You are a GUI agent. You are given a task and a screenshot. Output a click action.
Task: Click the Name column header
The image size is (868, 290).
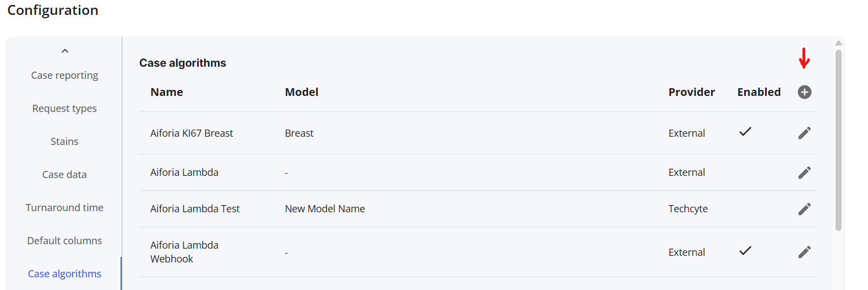tap(167, 92)
